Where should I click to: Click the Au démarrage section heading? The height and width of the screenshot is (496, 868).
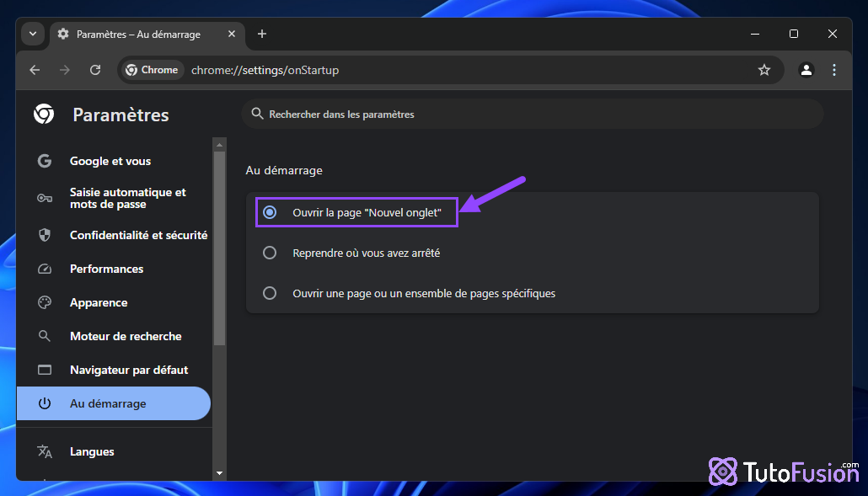(x=284, y=170)
